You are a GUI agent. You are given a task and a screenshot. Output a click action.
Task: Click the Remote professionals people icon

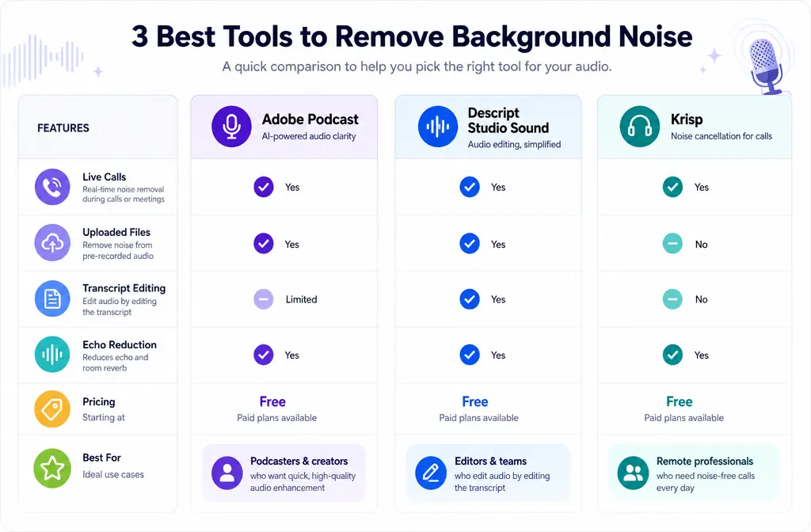pyautogui.click(x=633, y=473)
